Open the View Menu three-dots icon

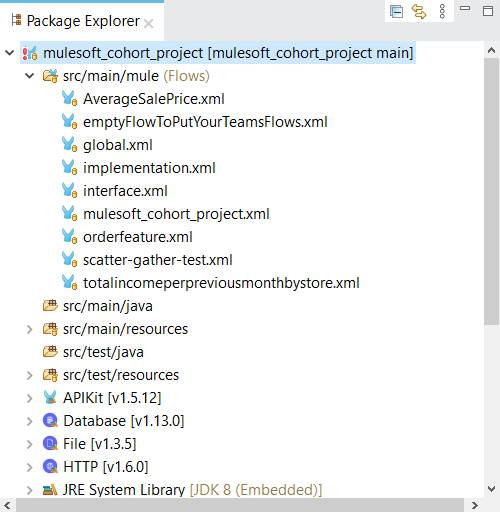pos(442,12)
